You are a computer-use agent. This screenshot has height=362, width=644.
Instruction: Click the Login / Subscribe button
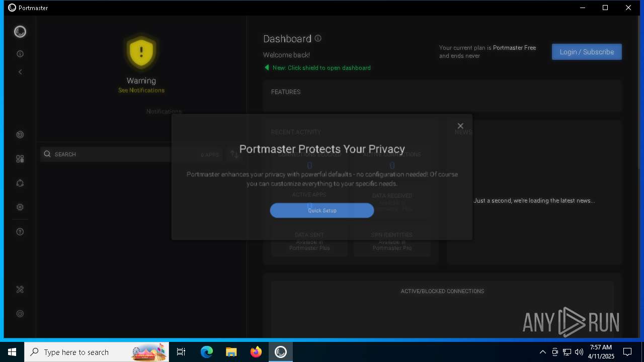tap(587, 52)
